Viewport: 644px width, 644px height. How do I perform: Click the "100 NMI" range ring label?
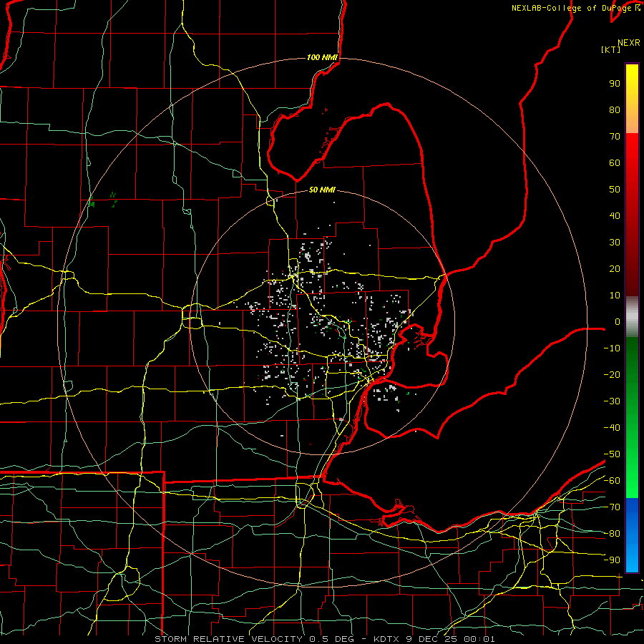(323, 57)
